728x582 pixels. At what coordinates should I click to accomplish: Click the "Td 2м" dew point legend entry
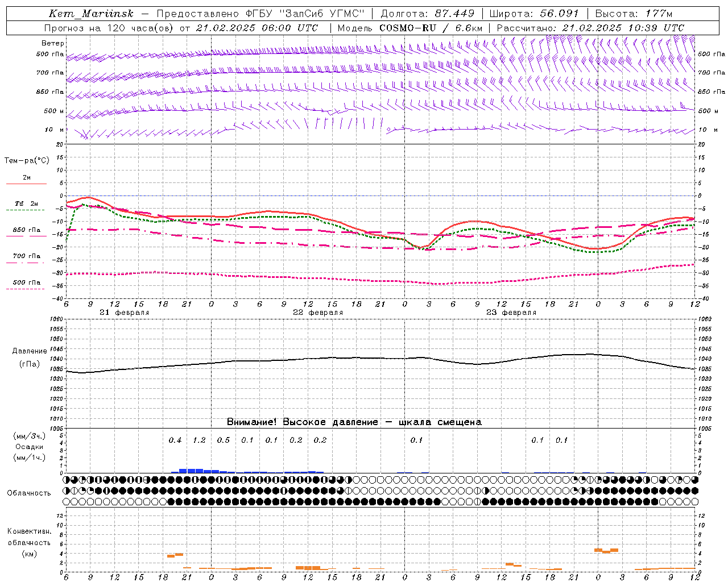26,203
